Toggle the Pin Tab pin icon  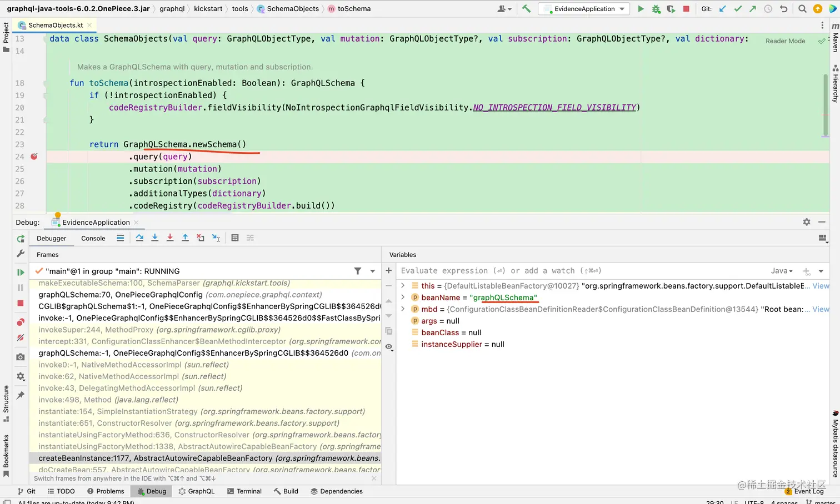pos(21,395)
